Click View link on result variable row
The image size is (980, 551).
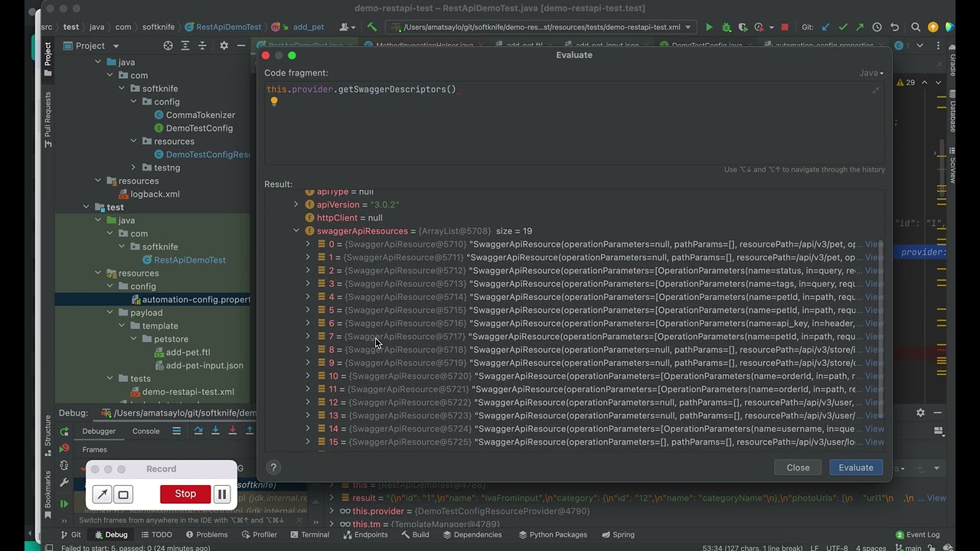tap(936, 498)
